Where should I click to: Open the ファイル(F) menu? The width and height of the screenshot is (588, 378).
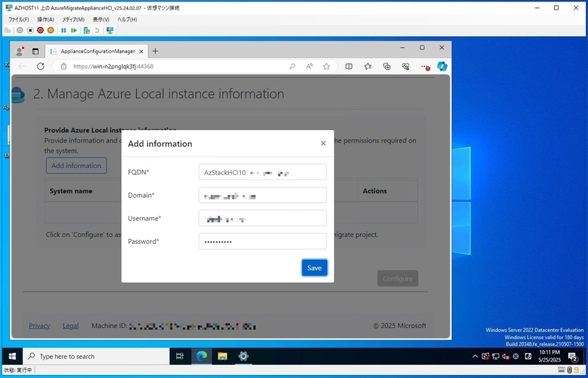(18, 20)
